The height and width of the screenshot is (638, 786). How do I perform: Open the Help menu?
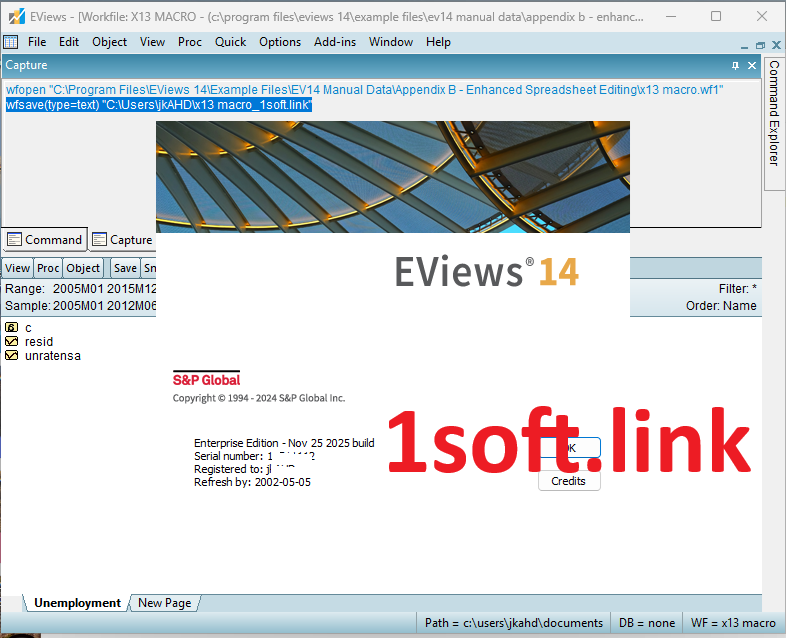tap(438, 42)
